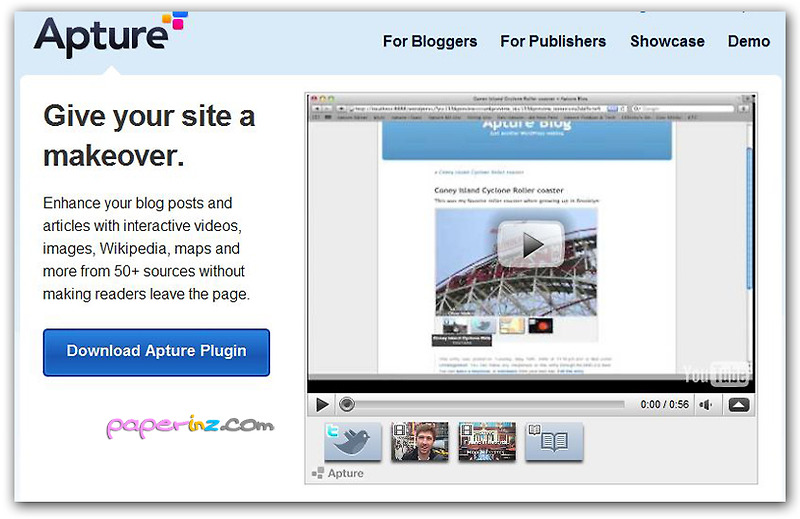
Task: Select the Twitter bird thumbnail
Action: tap(353, 441)
